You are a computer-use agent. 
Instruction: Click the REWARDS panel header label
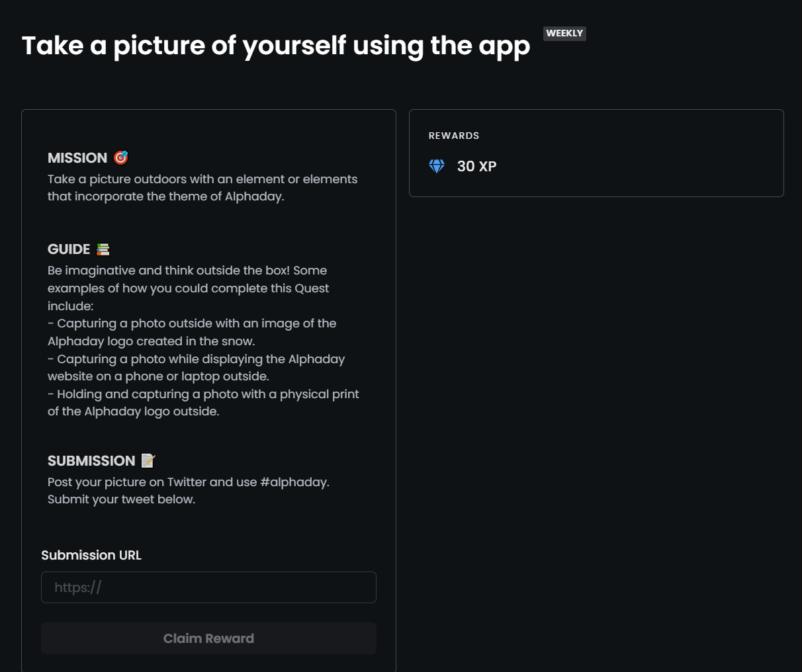[x=454, y=135]
